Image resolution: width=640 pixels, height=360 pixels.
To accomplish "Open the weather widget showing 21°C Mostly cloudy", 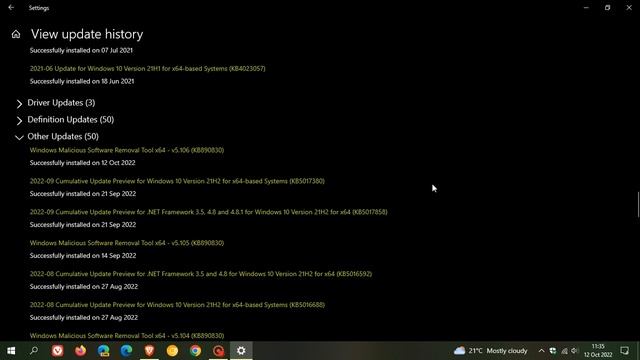I will click(x=491, y=351).
